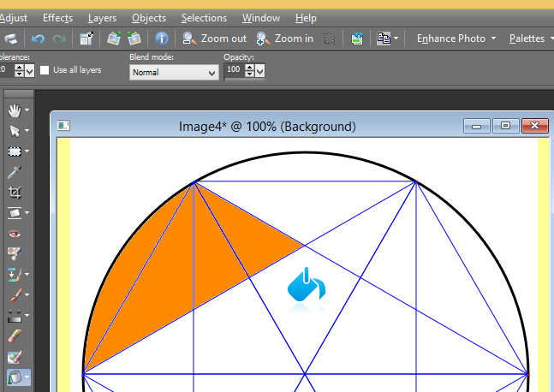
Task: Open the Window menu
Action: [261, 18]
